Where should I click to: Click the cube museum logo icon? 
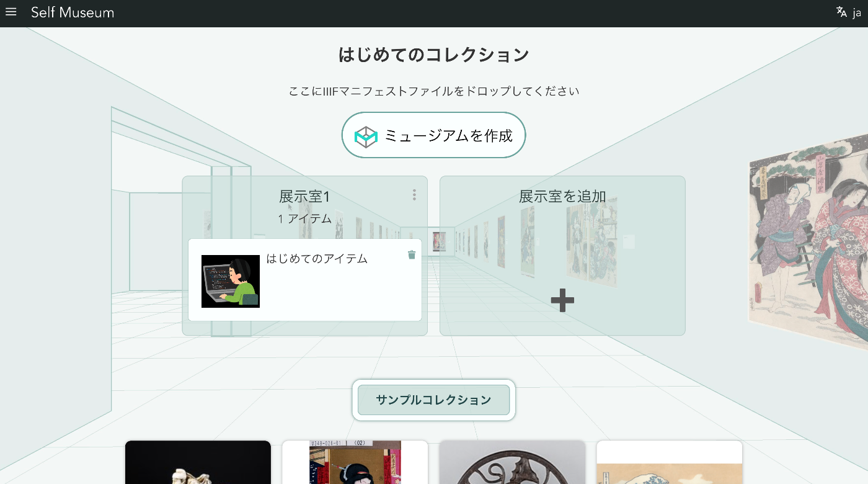pos(366,137)
